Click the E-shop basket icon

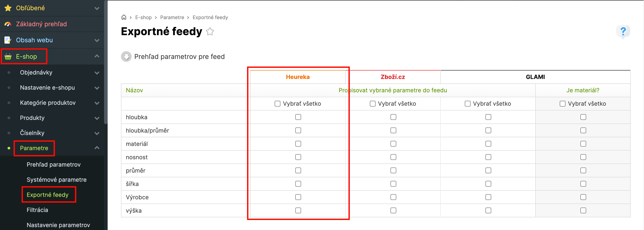coord(8,56)
